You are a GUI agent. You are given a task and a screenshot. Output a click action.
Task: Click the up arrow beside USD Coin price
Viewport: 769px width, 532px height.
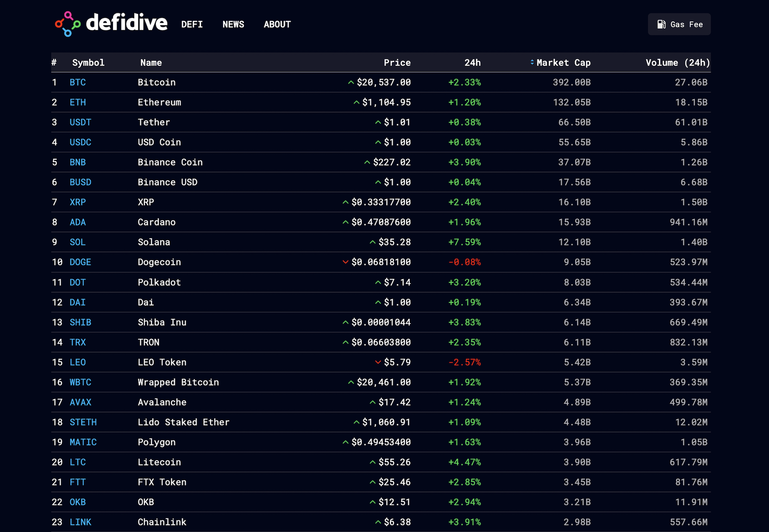[378, 142]
